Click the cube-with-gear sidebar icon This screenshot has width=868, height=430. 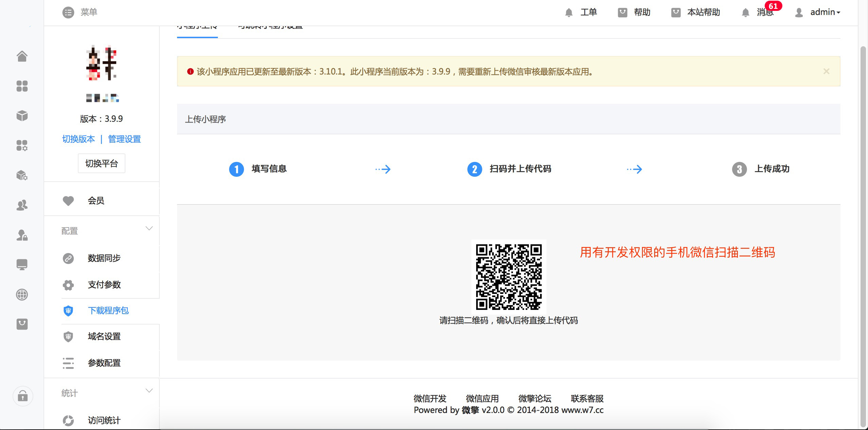pyautogui.click(x=22, y=175)
